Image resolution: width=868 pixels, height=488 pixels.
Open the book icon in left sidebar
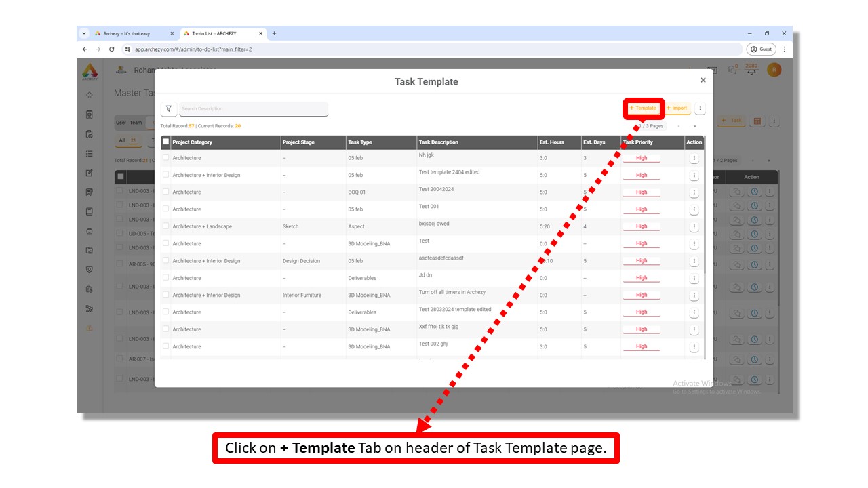[90, 211]
